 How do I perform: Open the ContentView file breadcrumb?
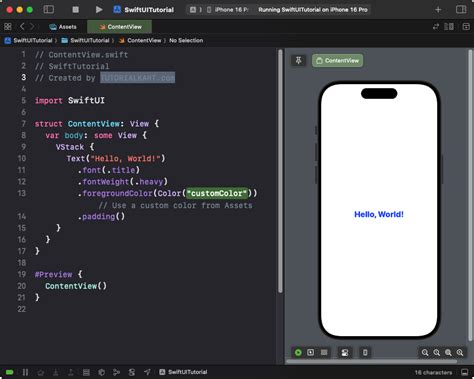(140, 41)
